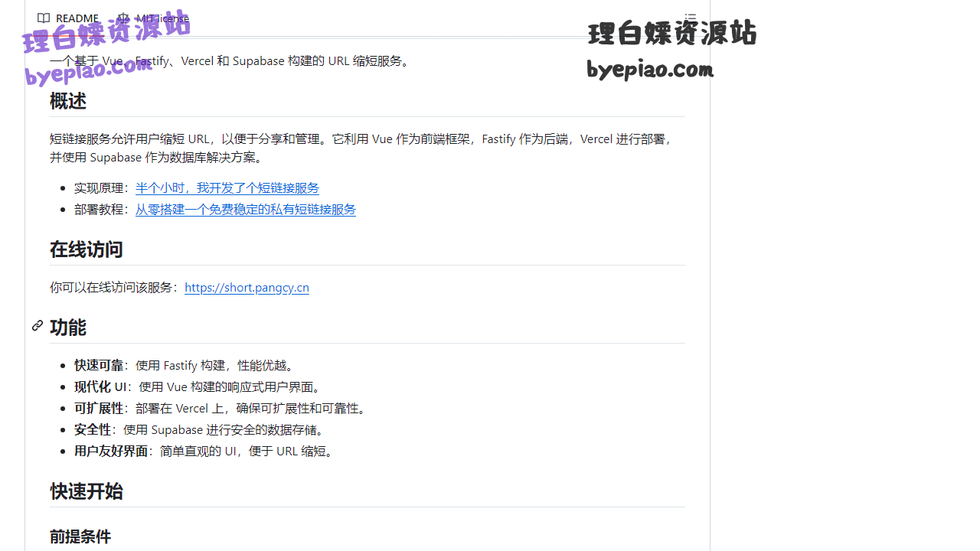The height and width of the screenshot is (551, 980).
Task: Click the bold 快速可靠 feature label
Action: (99, 365)
